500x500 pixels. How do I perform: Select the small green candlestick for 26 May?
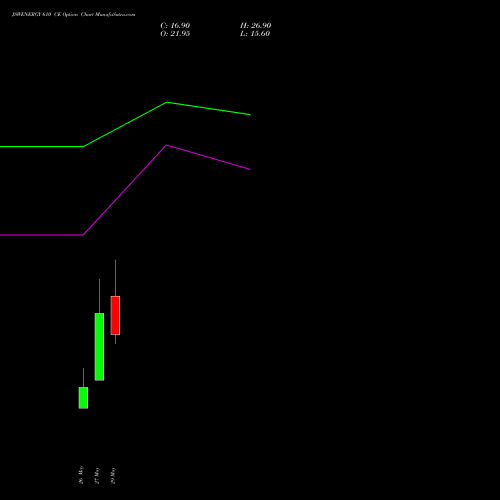(x=83, y=398)
